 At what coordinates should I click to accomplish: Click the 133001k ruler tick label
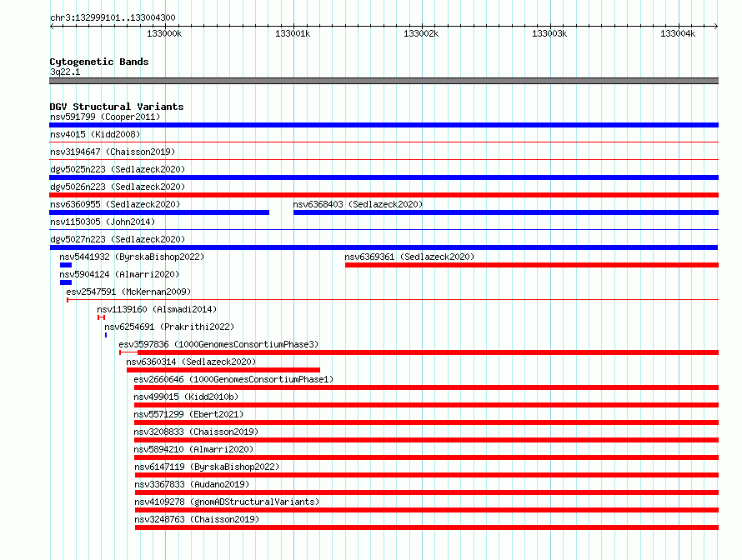[293, 33]
